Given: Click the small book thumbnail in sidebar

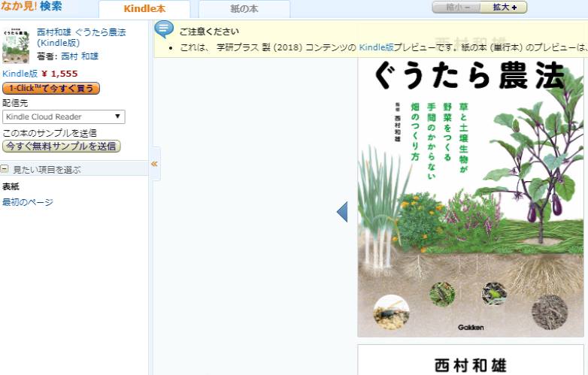Looking at the screenshot, I should [x=16, y=46].
